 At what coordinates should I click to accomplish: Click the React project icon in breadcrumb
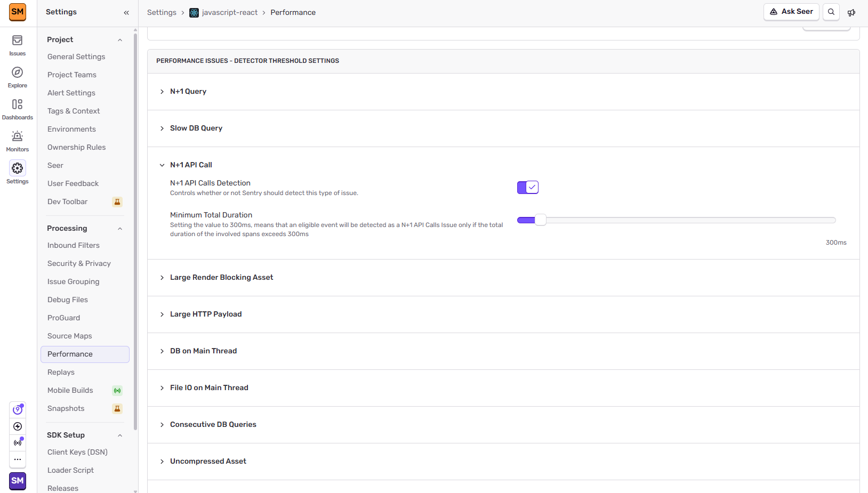(x=194, y=13)
